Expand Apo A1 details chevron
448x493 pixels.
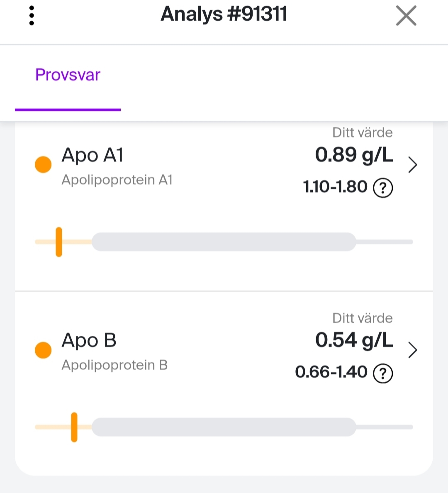coord(412,165)
